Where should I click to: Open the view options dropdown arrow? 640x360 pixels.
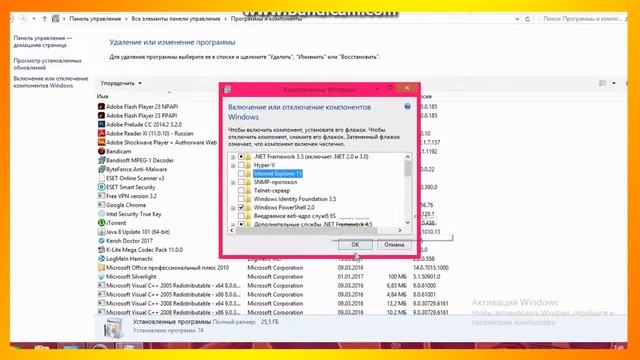[x=613, y=83]
